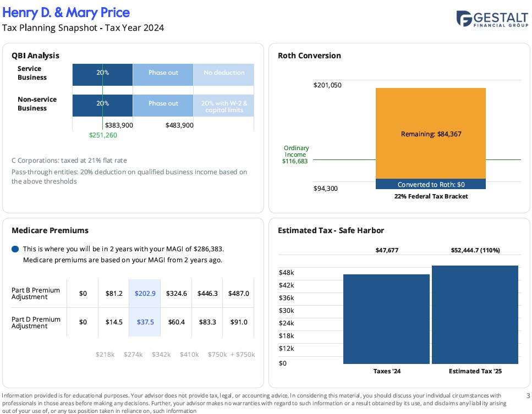Click the 22% Federal Tax Bracket label
This screenshot has width=532, height=414.
click(x=431, y=196)
